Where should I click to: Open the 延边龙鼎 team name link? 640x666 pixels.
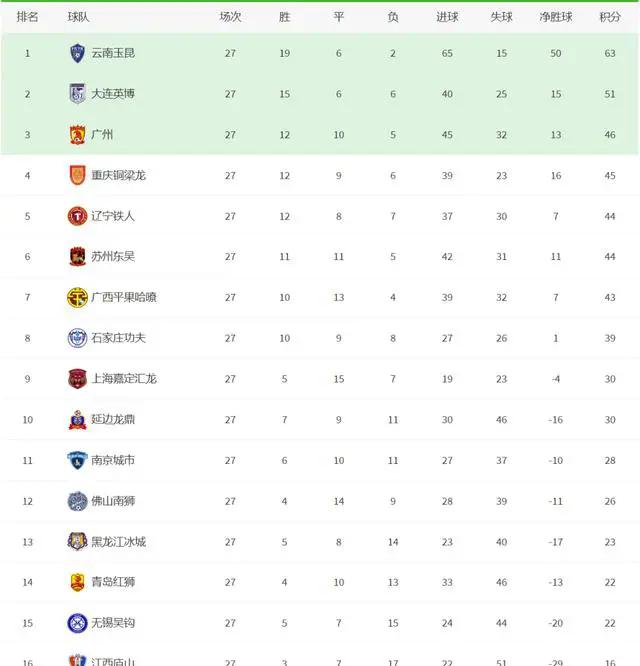113,420
